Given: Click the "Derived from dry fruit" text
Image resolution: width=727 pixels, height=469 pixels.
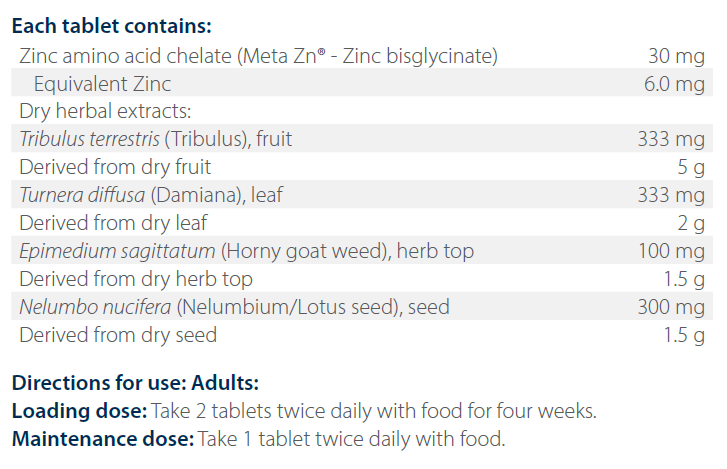Looking at the screenshot, I should point(115,167).
